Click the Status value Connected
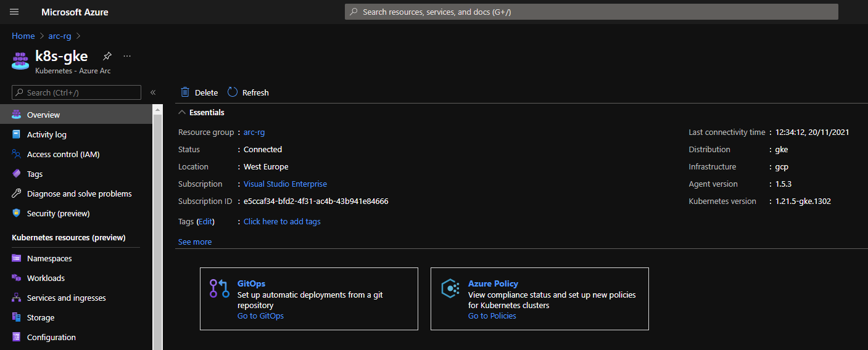Image resolution: width=868 pixels, height=350 pixels. coord(263,149)
